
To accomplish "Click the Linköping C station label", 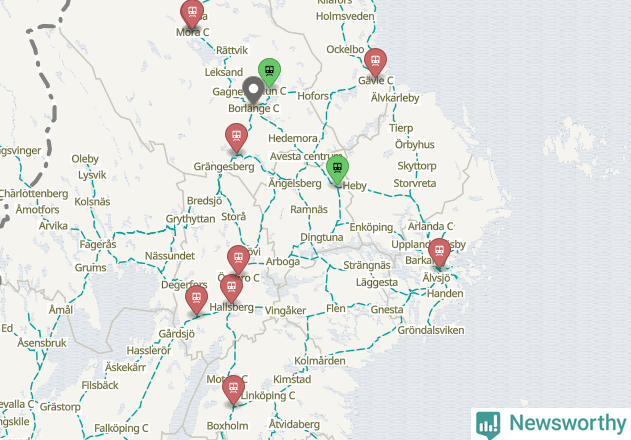I will (268, 396).
